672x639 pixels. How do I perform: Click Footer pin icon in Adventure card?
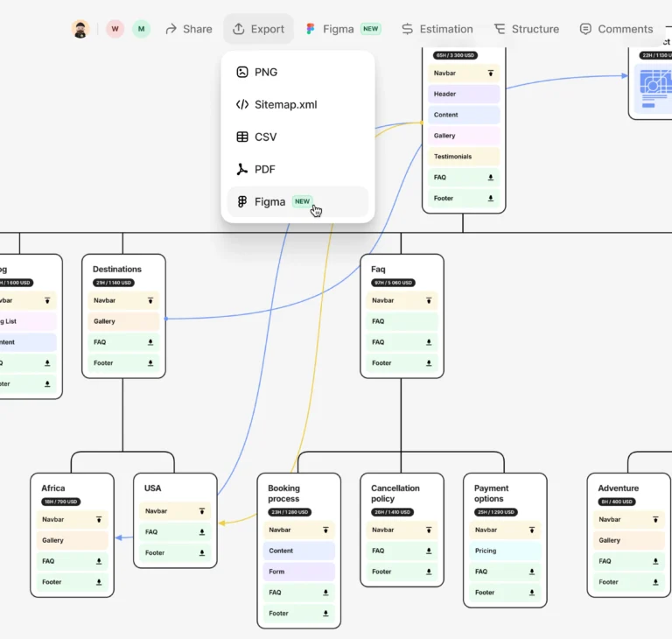coord(655,582)
